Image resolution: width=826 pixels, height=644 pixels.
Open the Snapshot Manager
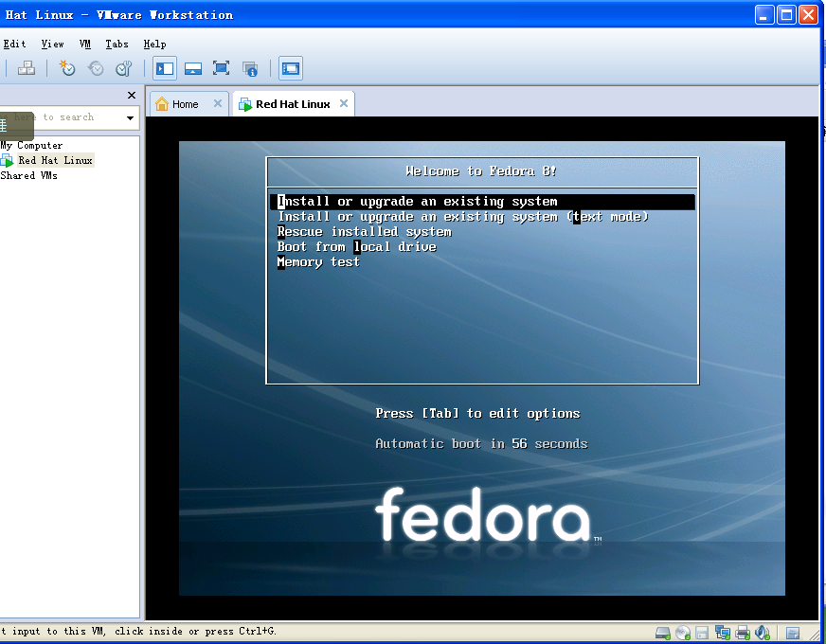click(124, 68)
